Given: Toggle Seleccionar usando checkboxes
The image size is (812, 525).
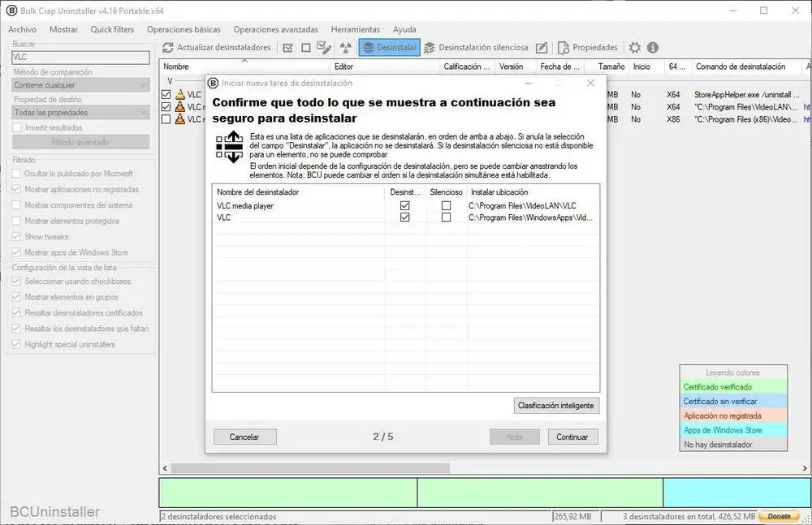Looking at the screenshot, I should click(16, 281).
